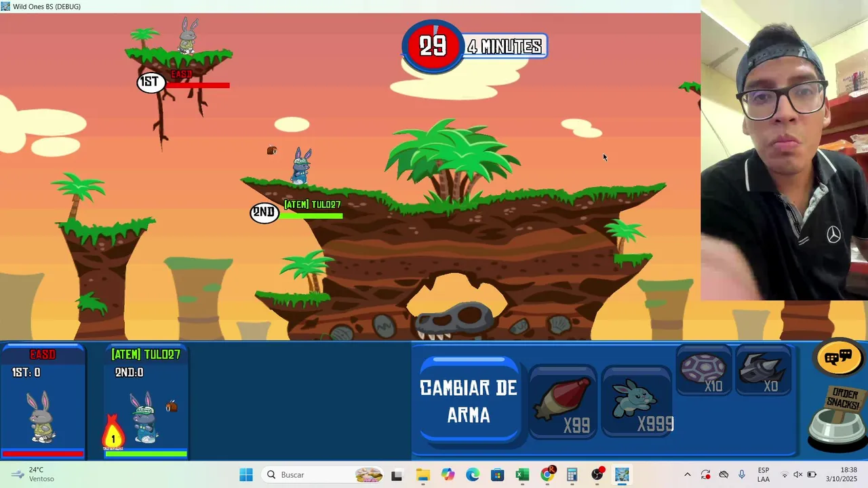The width and height of the screenshot is (868, 488).
Task: Click the "1ST: 0" score text
Action: click(x=26, y=373)
